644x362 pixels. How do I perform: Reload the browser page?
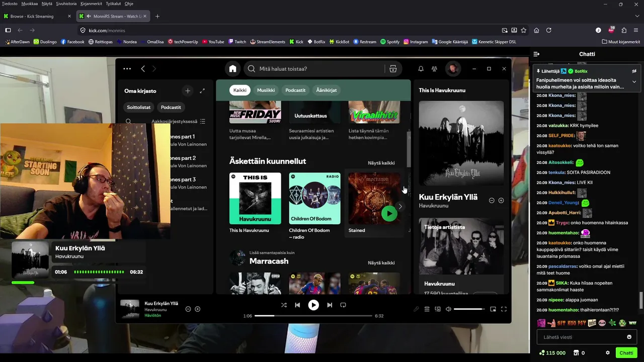(x=549, y=30)
